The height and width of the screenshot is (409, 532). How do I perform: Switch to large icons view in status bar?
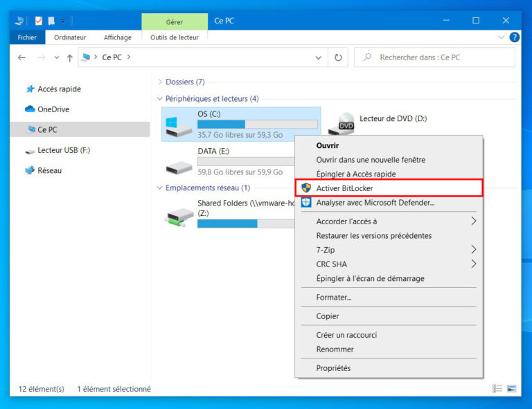coord(512,389)
